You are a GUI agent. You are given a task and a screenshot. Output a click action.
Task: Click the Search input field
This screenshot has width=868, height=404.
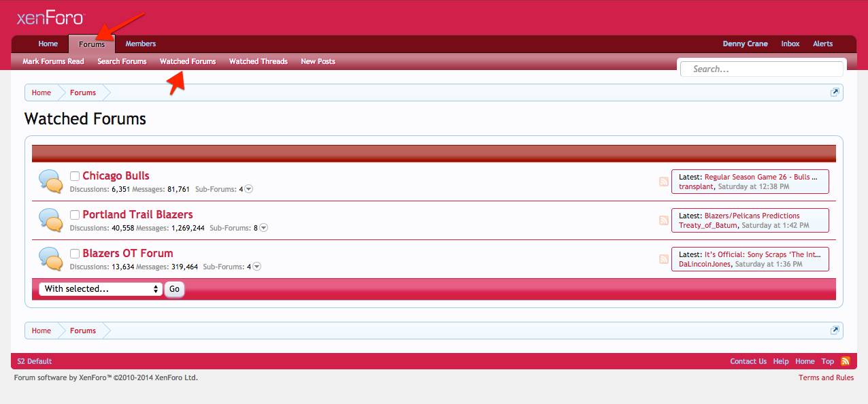(763, 69)
